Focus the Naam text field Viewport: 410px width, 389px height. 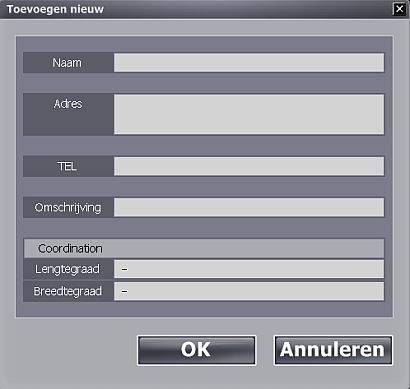pyautogui.click(x=249, y=62)
